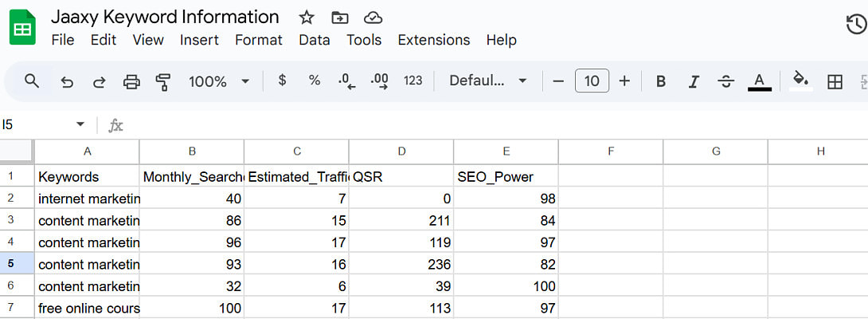868x319 pixels.
Task: Open the Tools menu
Action: click(364, 40)
